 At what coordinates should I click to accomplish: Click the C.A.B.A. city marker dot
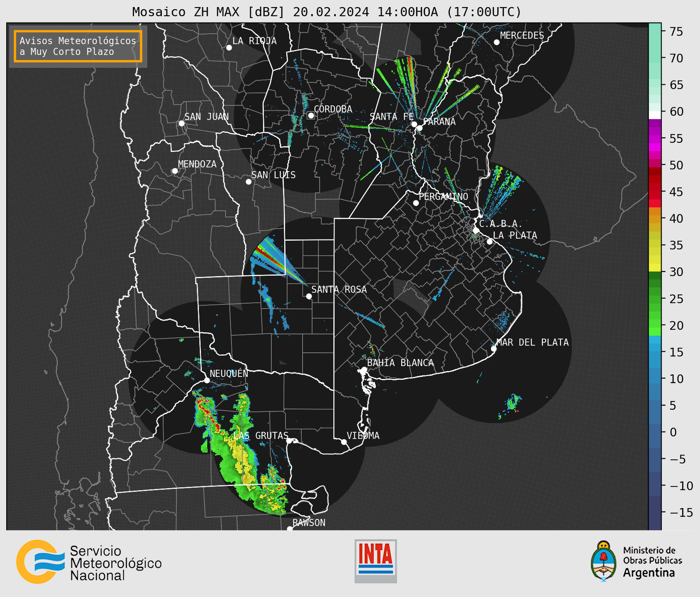(x=476, y=230)
